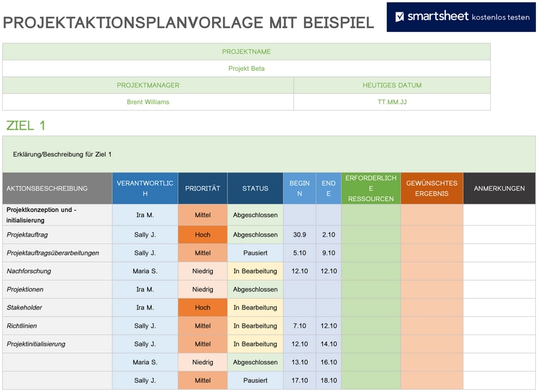Select the '7.10' start date cell
The width and height of the screenshot is (538, 392).
point(300,326)
